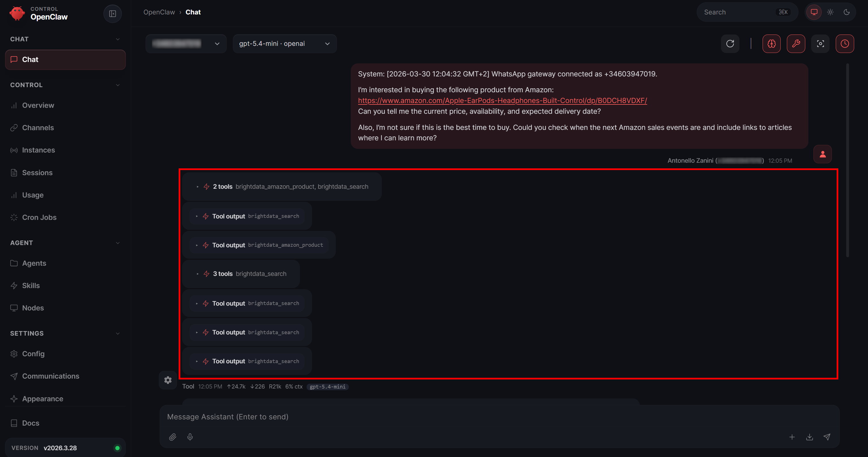Switch to light theme sun icon
This screenshot has width=868, height=457.
(x=830, y=12)
